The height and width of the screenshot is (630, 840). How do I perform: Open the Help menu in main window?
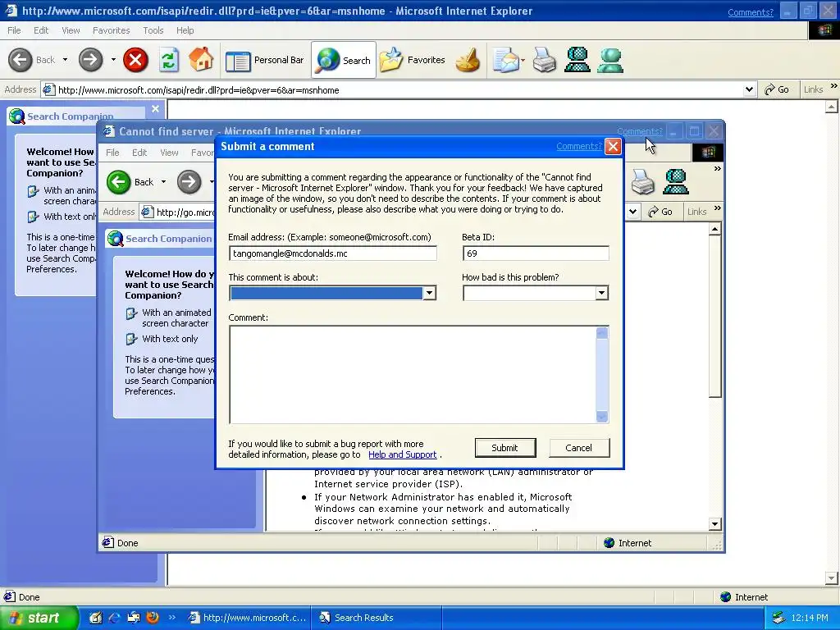tap(185, 30)
